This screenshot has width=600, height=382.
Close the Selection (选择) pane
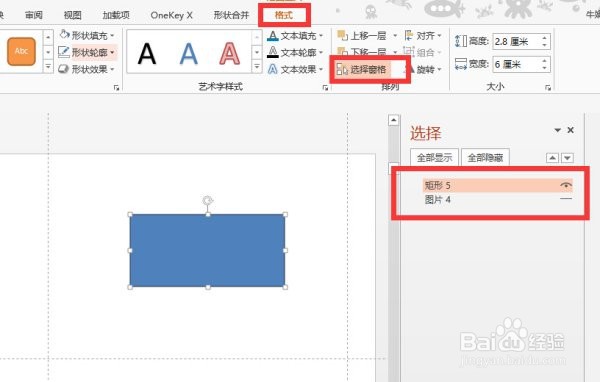[x=571, y=130]
